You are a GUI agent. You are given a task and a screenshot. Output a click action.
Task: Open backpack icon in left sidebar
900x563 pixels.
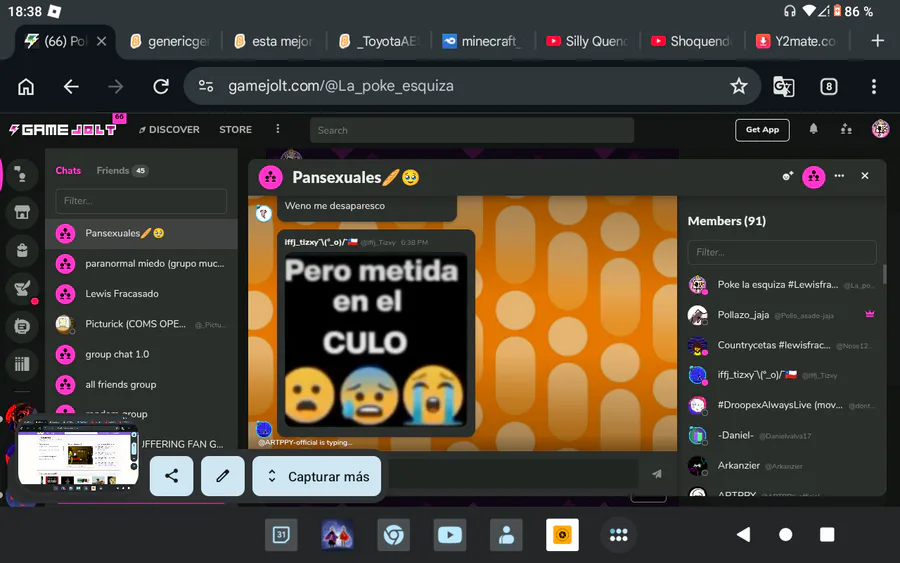tap(22, 250)
